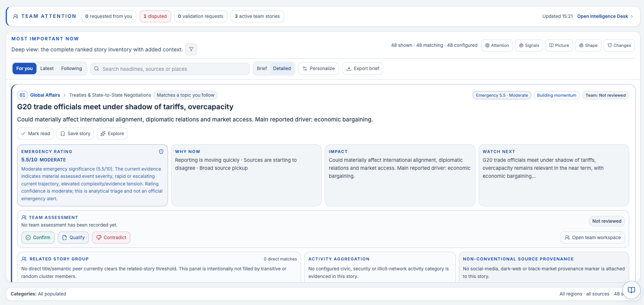Click the filter funnel icon button

tap(191, 49)
